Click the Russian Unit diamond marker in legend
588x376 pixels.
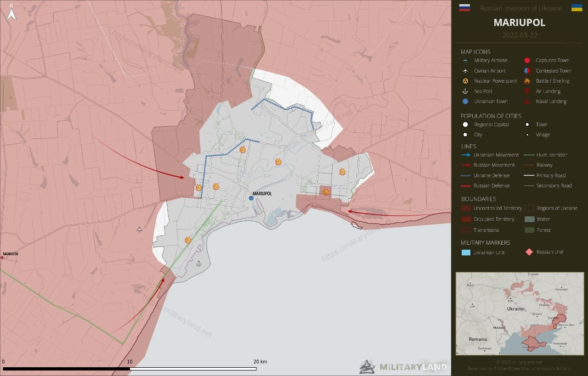click(x=529, y=252)
